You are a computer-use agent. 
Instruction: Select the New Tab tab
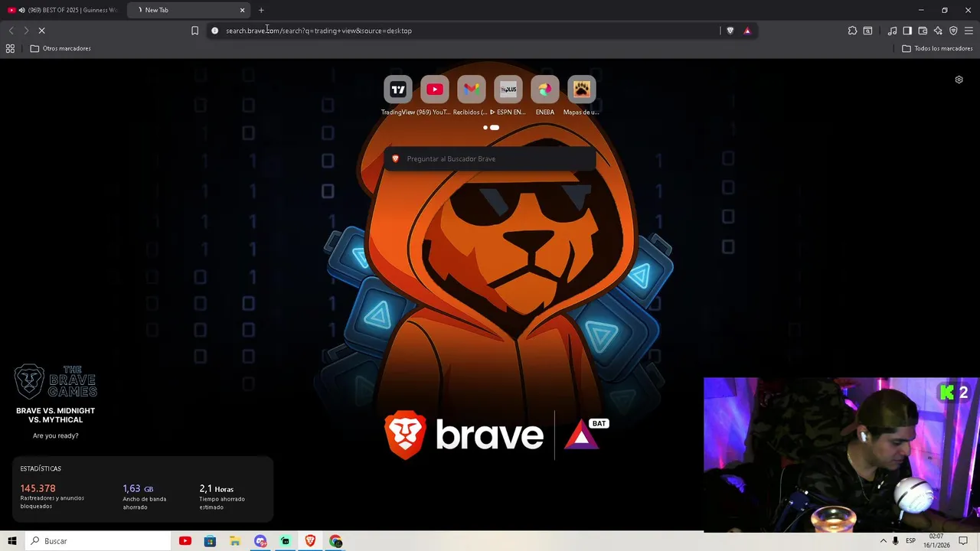(190, 10)
